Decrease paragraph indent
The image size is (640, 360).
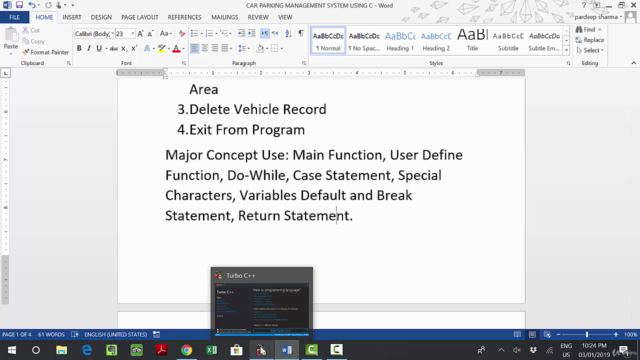[x=242, y=33]
